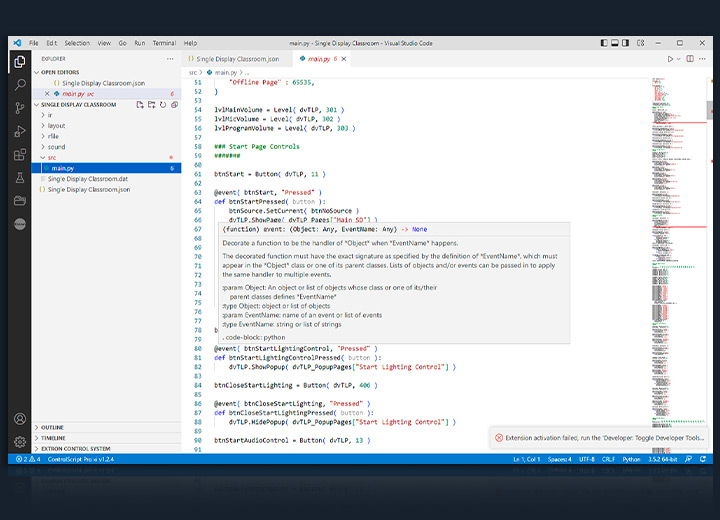The image size is (720, 520).
Task: Click the notifications bell in status bar
Action: [x=703, y=459]
